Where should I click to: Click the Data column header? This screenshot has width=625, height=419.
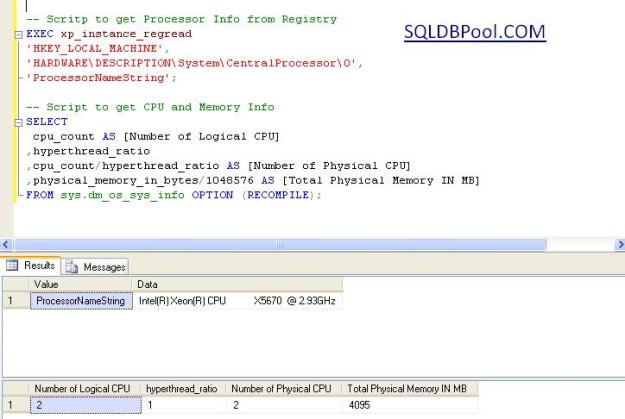(x=237, y=284)
